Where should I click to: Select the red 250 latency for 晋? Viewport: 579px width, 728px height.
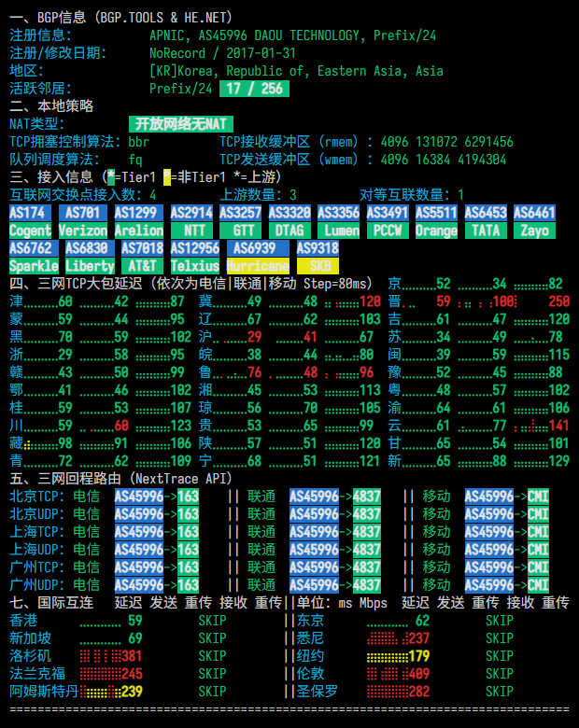click(x=559, y=301)
